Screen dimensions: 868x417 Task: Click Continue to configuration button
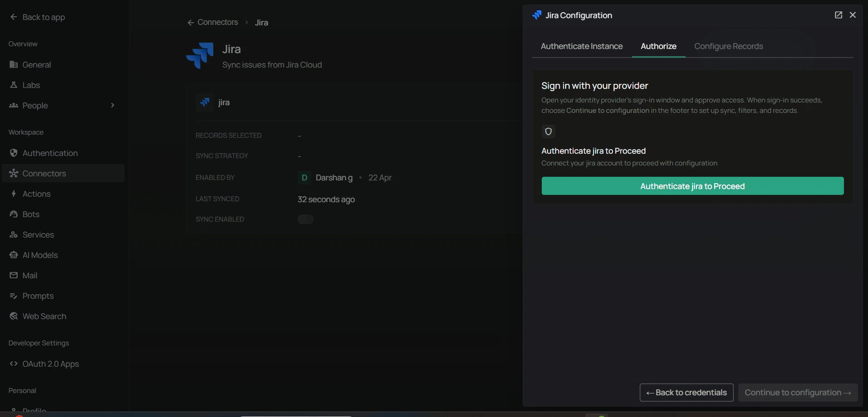tap(798, 393)
